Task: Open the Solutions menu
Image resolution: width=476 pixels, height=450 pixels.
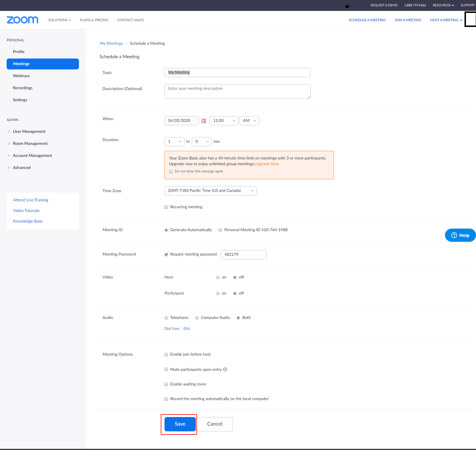Action: click(x=59, y=20)
